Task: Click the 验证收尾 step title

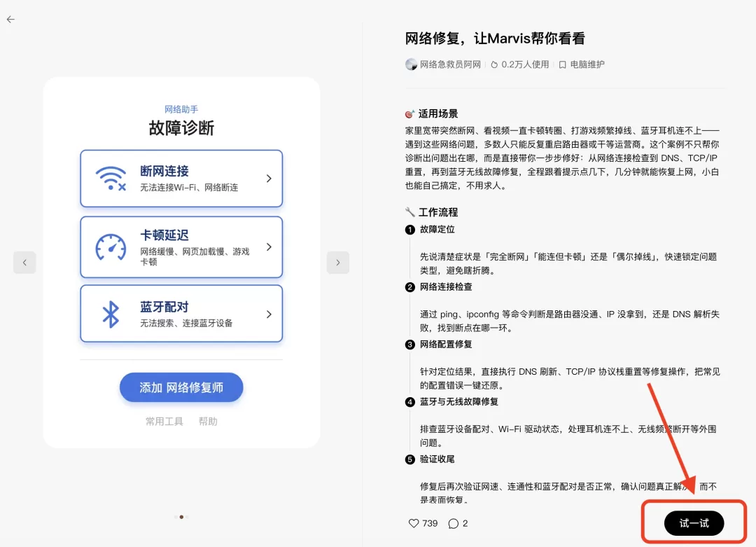Action: point(437,459)
